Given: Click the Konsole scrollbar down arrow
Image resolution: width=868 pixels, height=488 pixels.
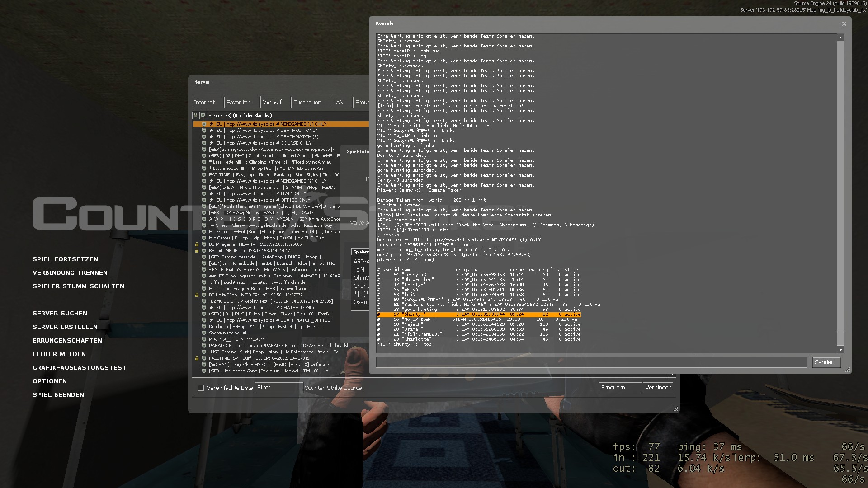Looking at the screenshot, I should click(840, 349).
